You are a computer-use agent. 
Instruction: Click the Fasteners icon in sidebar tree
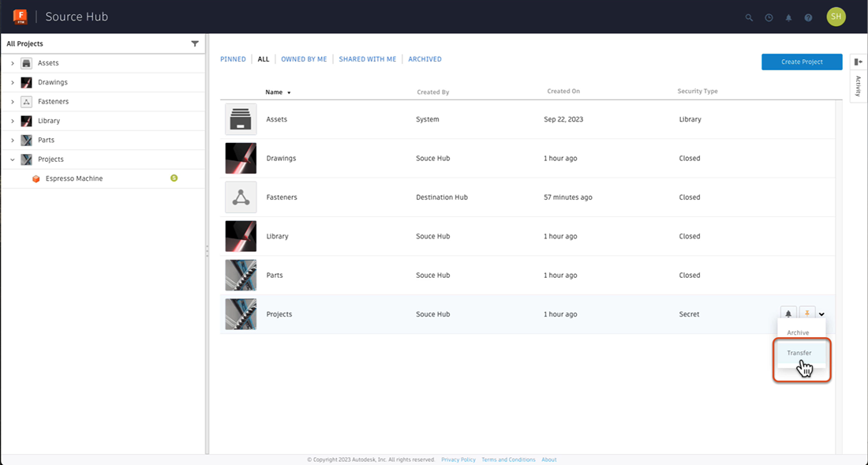tap(26, 102)
